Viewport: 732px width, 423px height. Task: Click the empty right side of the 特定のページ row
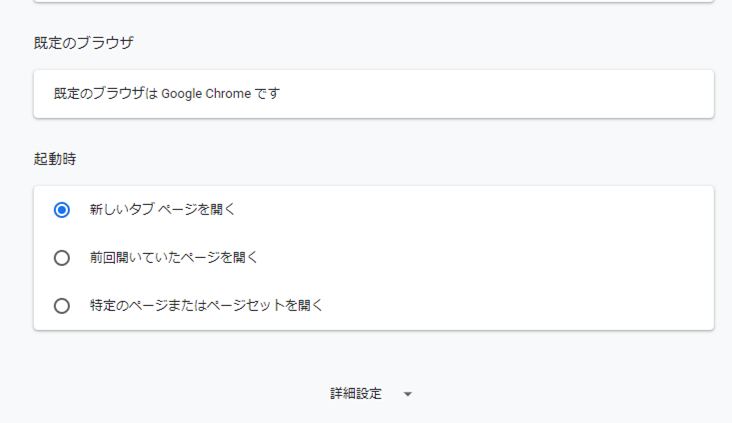[518, 306]
